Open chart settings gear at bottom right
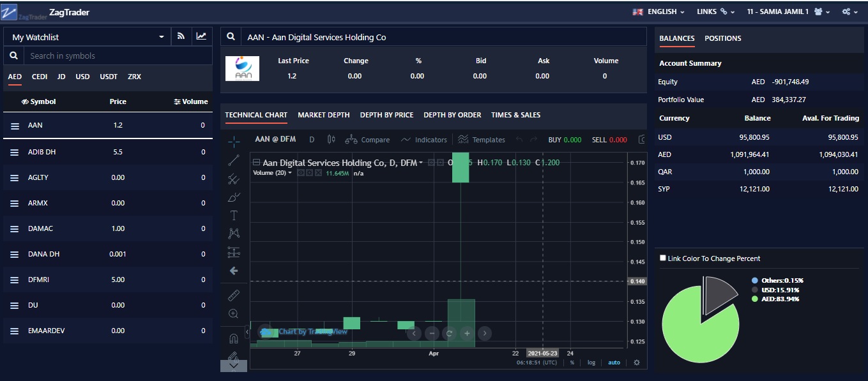The width and height of the screenshot is (868, 381). [x=636, y=362]
